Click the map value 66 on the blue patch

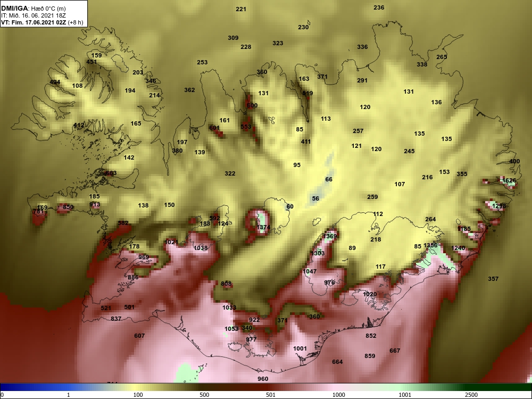tap(329, 179)
